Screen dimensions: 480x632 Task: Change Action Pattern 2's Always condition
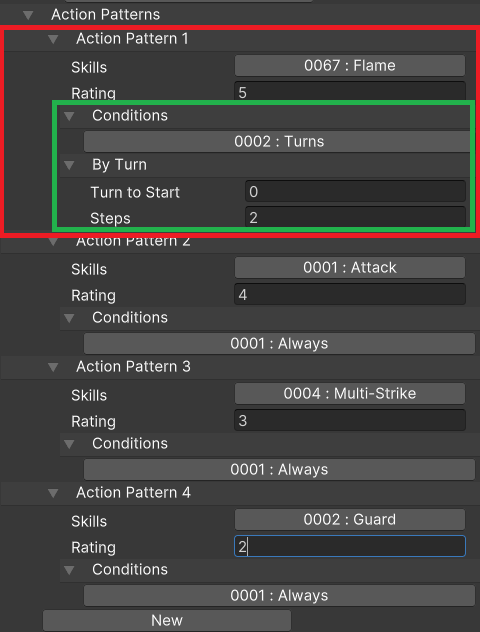click(279, 344)
